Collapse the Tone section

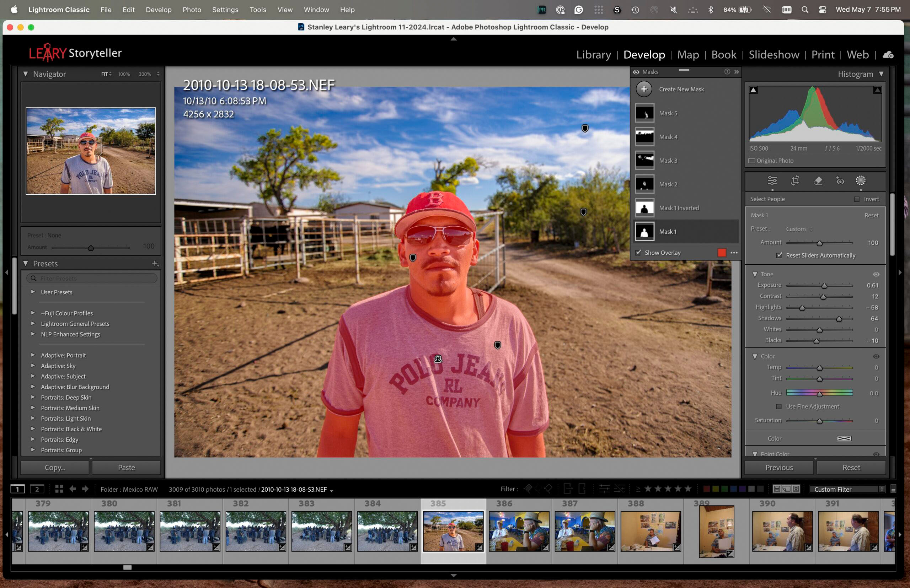[x=755, y=274]
